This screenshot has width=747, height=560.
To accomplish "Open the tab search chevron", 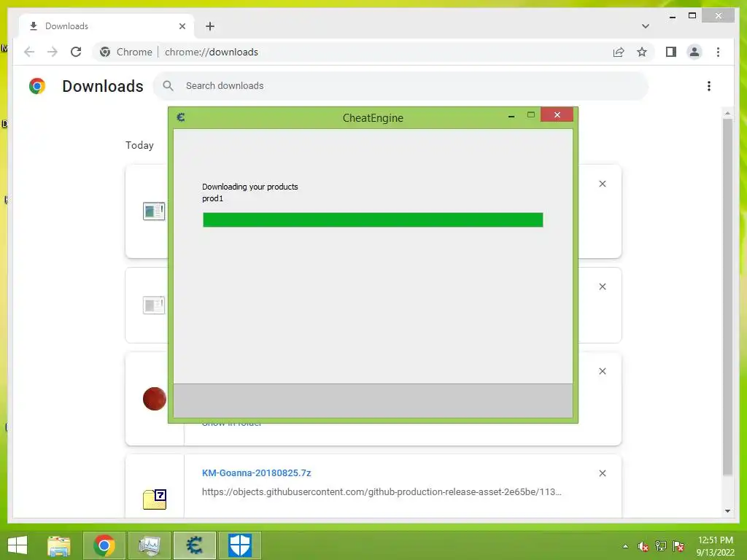I will pos(645,26).
